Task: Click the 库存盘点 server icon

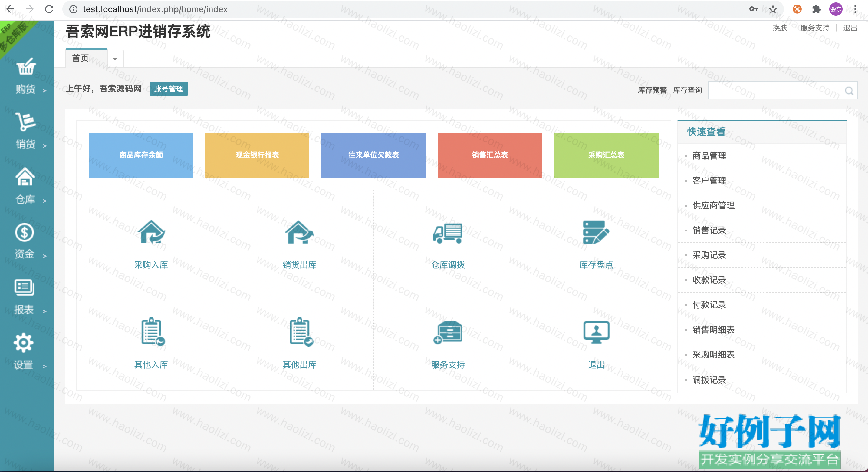Action: 596,232
